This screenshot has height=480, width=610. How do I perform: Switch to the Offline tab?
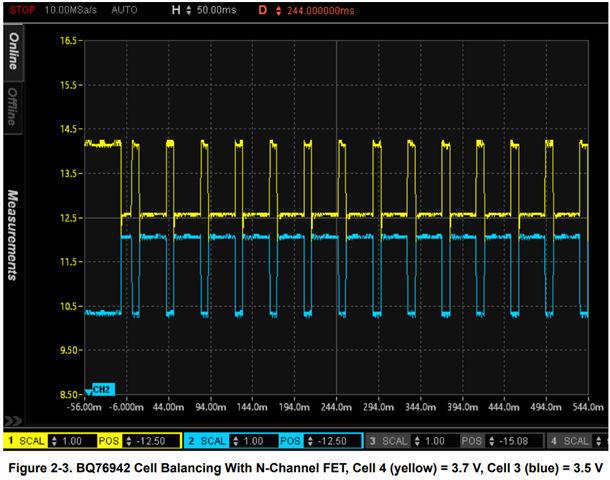click(x=12, y=107)
